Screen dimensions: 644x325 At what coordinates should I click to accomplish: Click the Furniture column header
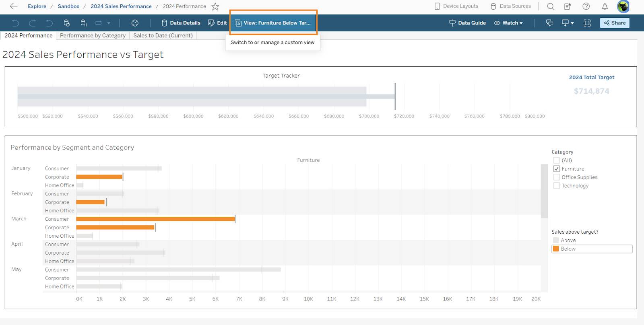(308, 160)
